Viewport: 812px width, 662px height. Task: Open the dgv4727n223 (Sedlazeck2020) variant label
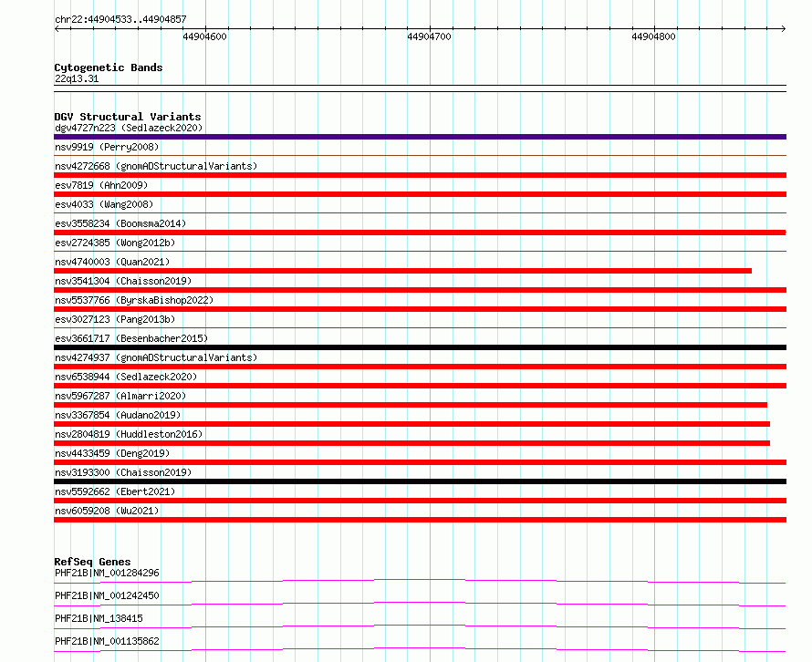[129, 128]
